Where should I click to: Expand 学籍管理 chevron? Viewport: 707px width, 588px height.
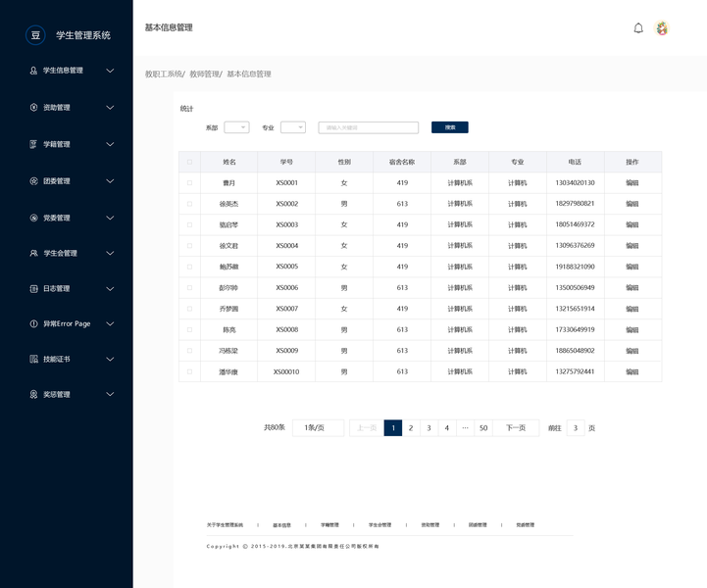tap(110, 144)
